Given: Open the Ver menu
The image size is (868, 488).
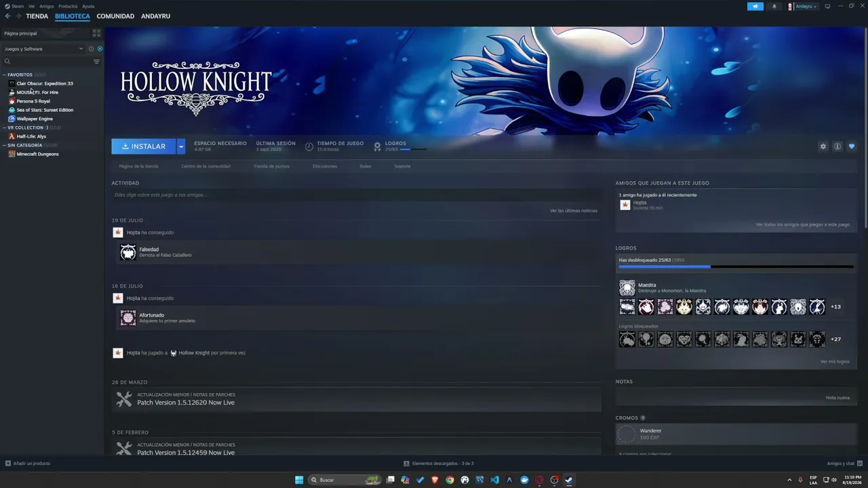Looking at the screenshot, I should point(32,6).
